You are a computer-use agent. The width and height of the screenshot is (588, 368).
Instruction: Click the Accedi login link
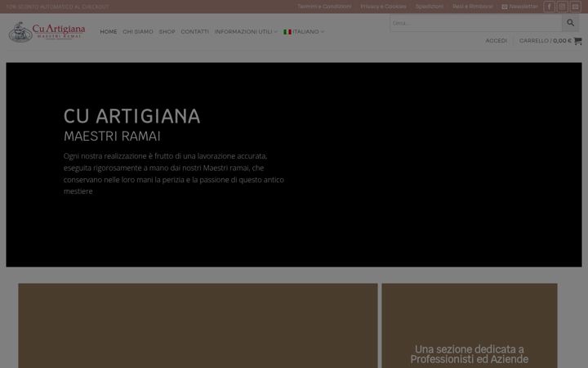[497, 41]
